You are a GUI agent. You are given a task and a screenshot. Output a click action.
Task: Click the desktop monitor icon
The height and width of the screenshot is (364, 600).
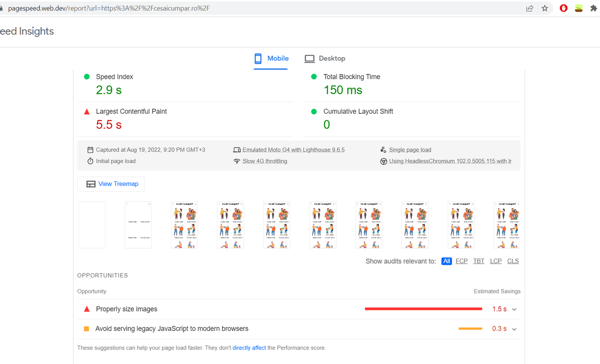[x=309, y=59]
